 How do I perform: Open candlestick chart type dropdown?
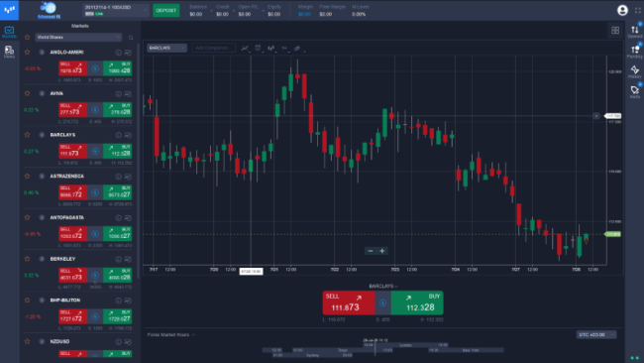click(x=270, y=48)
